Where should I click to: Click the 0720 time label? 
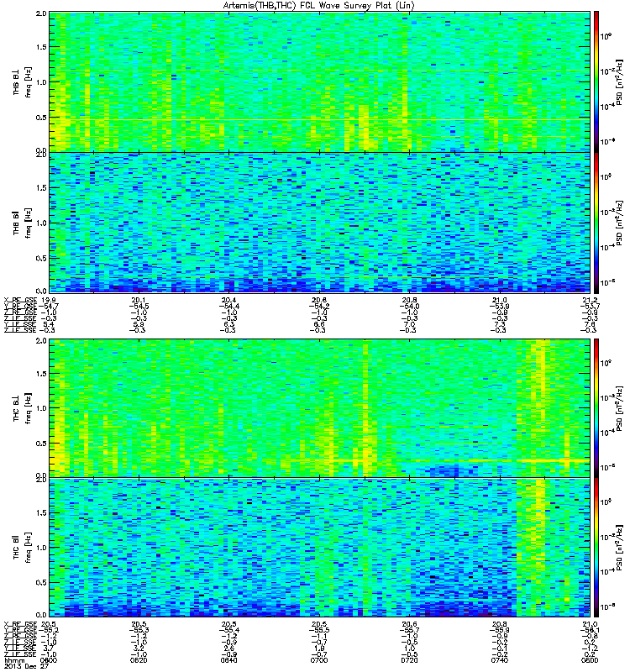tap(409, 660)
